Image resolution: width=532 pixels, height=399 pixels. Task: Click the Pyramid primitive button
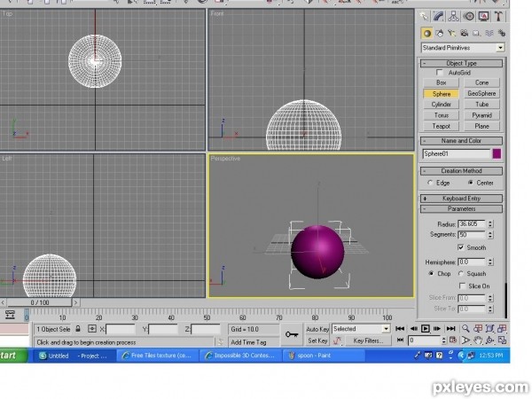[481, 115]
